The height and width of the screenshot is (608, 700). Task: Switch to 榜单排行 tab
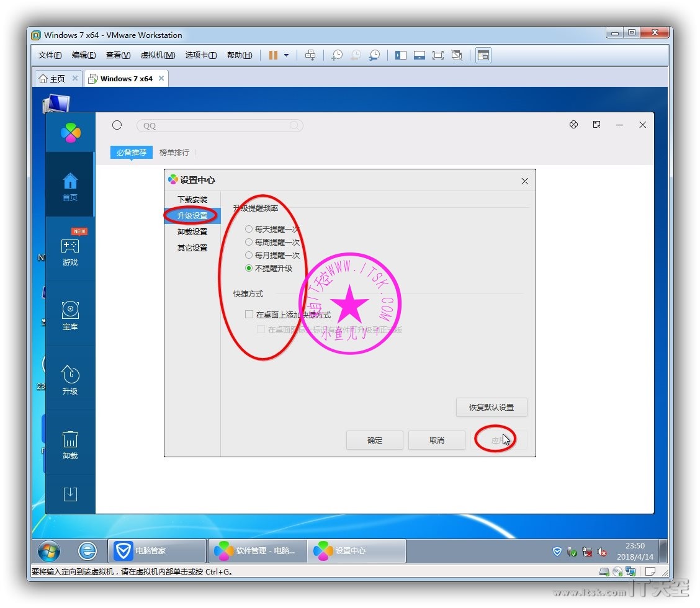(x=174, y=152)
